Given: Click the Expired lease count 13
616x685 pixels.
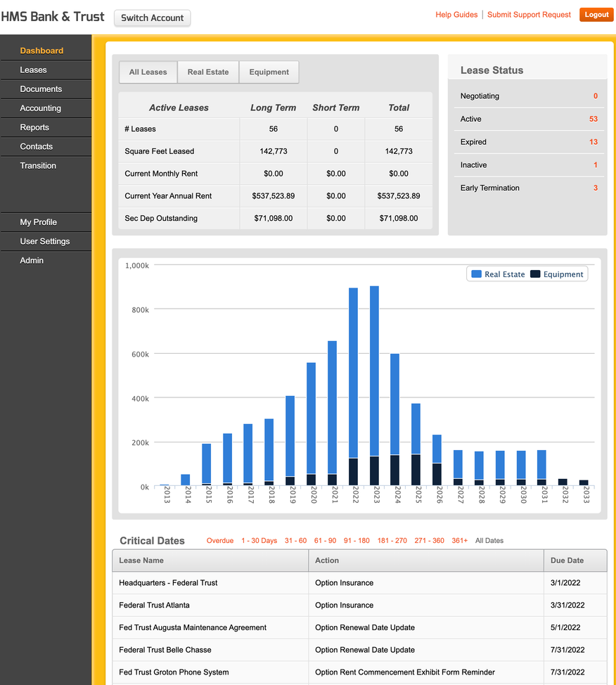Looking at the screenshot, I should pos(593,142).
